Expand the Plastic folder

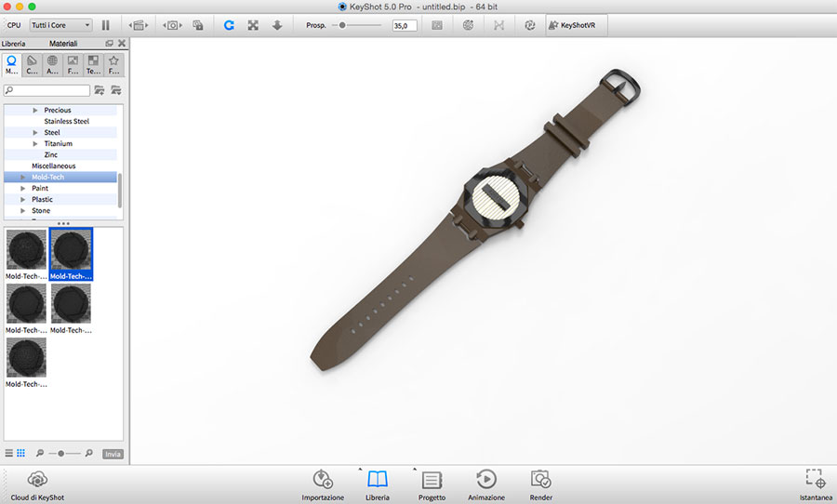pos(23,200)
